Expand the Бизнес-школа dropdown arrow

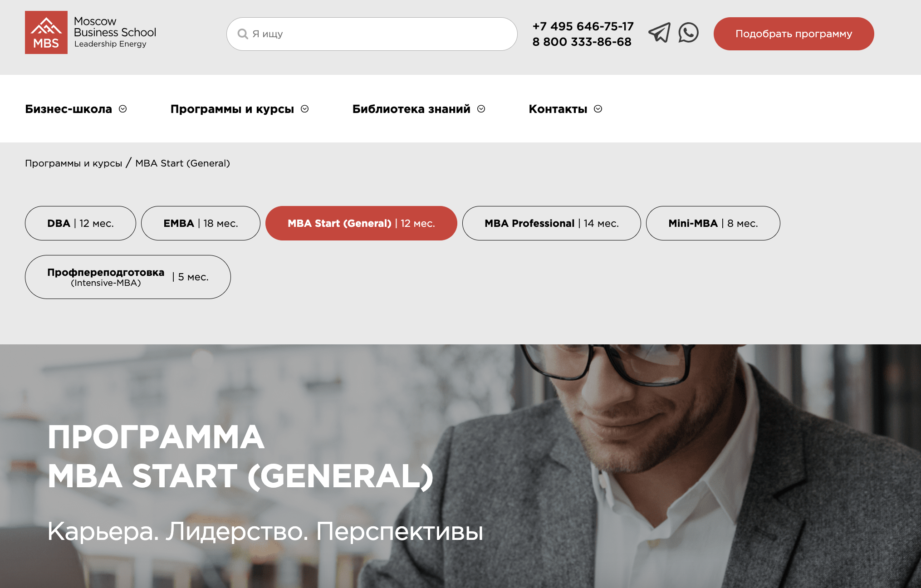pyautogui.click(x=122, y=109)
